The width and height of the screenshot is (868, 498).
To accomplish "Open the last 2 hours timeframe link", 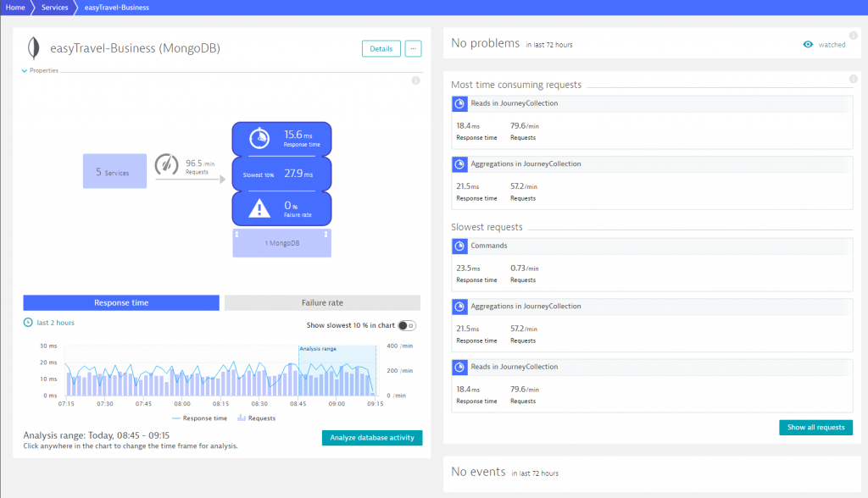I will click(55, 323).
